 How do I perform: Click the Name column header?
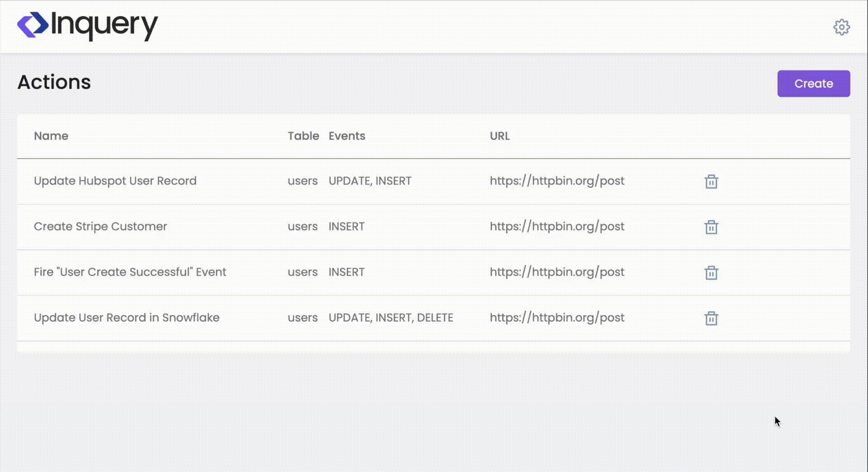click(51, 136)
